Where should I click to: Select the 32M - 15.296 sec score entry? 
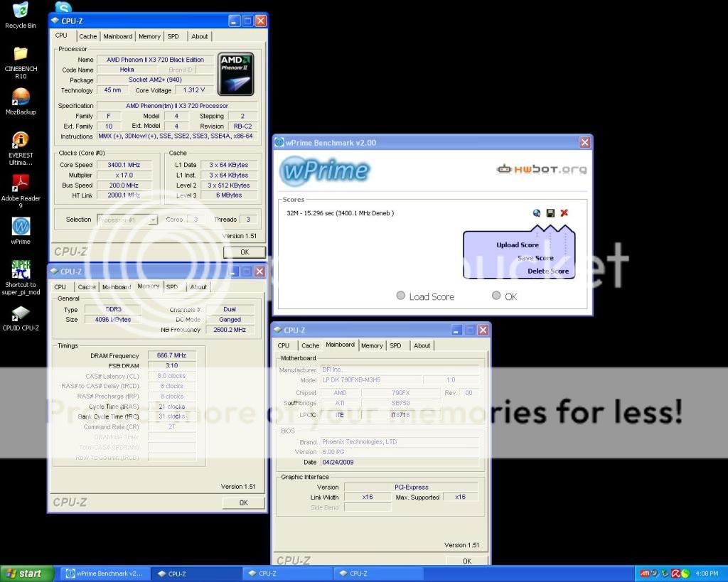pyautogui.click(x=341, y=213)
